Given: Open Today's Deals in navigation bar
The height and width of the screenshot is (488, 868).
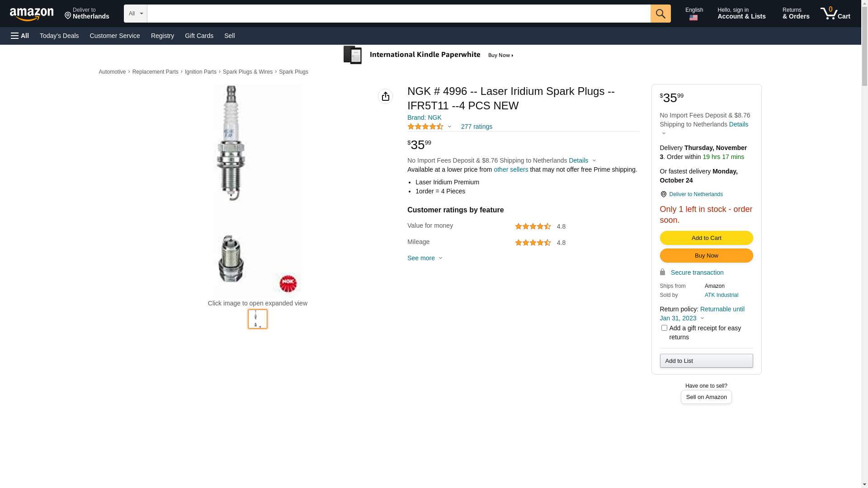Looking at the screenshot, I should pos(59,36).
